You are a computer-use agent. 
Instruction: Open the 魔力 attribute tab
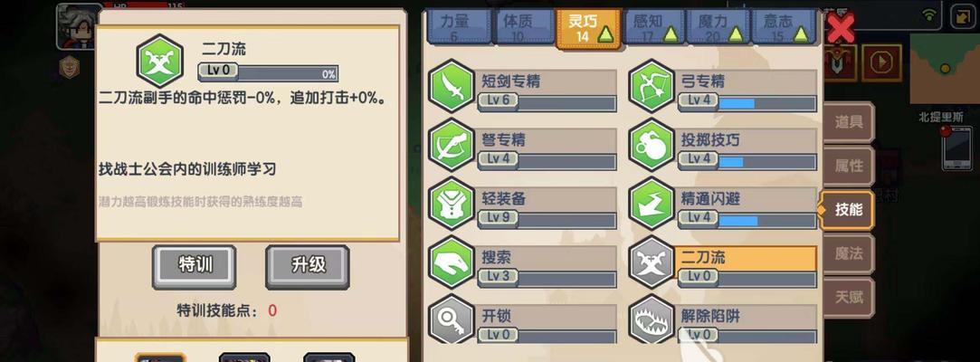717,27
